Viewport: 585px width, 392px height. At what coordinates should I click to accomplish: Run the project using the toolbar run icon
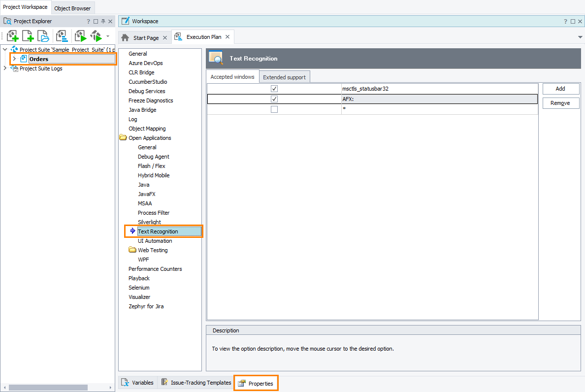(x=80, y=35)
